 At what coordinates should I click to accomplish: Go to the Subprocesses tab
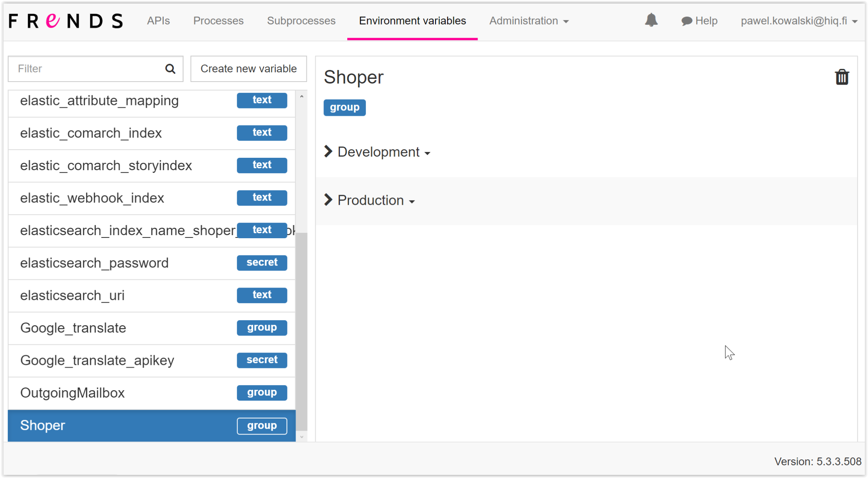[301, 21]
